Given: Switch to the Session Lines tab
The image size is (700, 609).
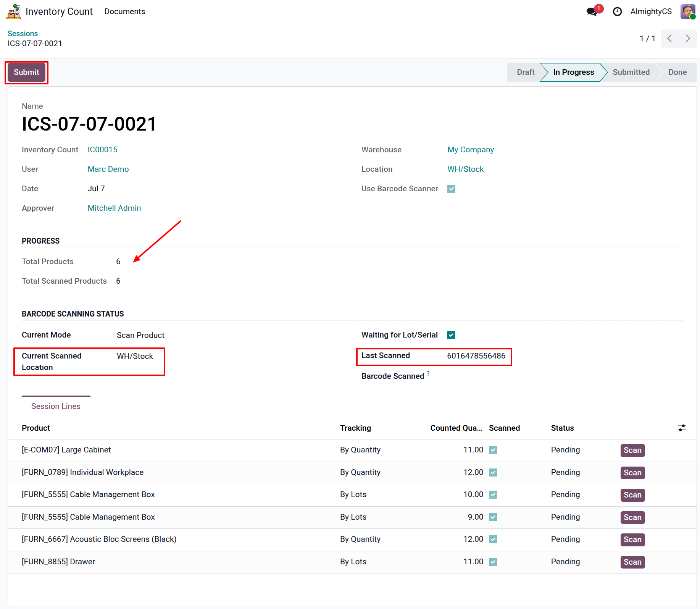Looking at the screenshot, I should pyautogui.click(x=56, y=406).
